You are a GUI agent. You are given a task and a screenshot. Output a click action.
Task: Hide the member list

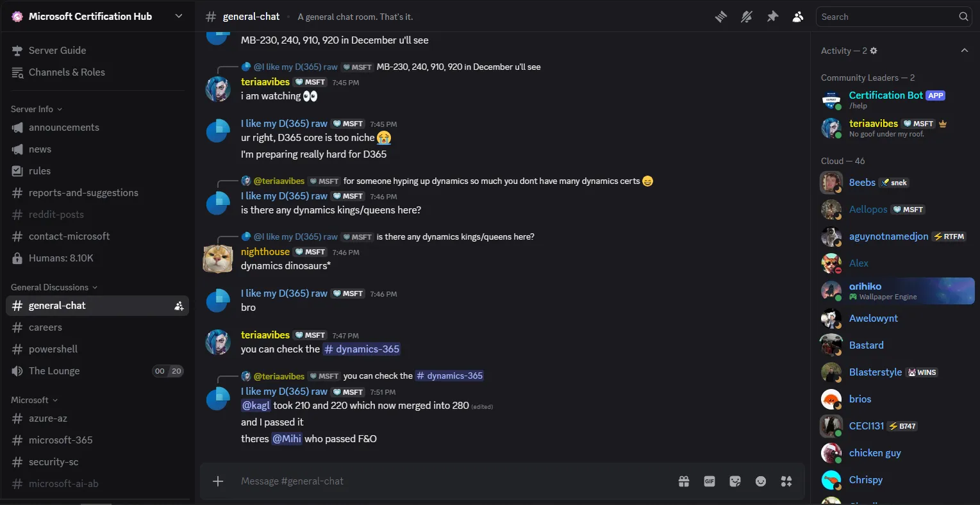tap(798, 17)
